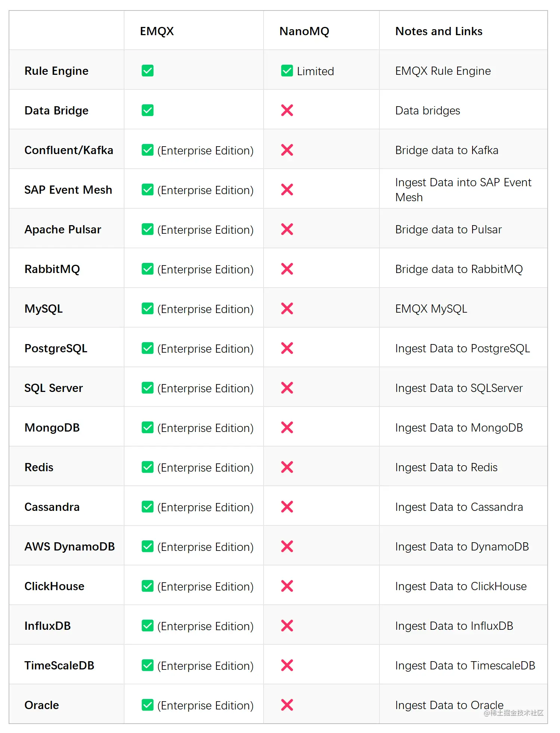
Task: Click the red X in the MySQL row
Action: [287, 309]
